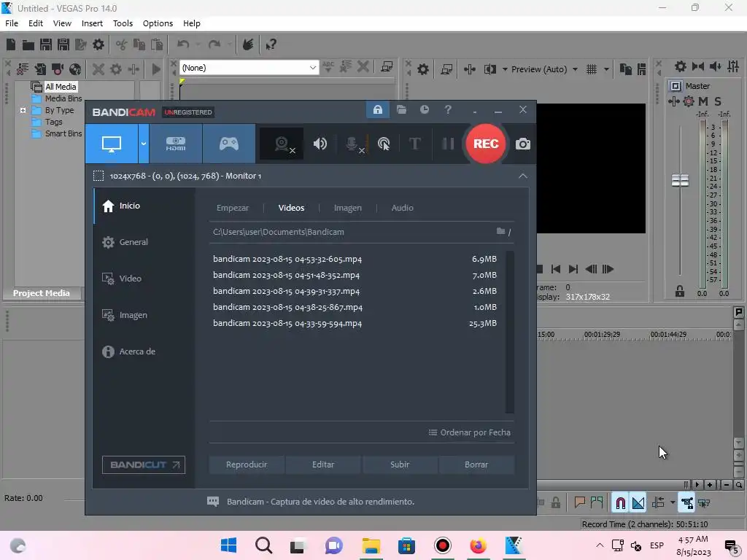Start recording with the REC button

[x=485, y=144]
